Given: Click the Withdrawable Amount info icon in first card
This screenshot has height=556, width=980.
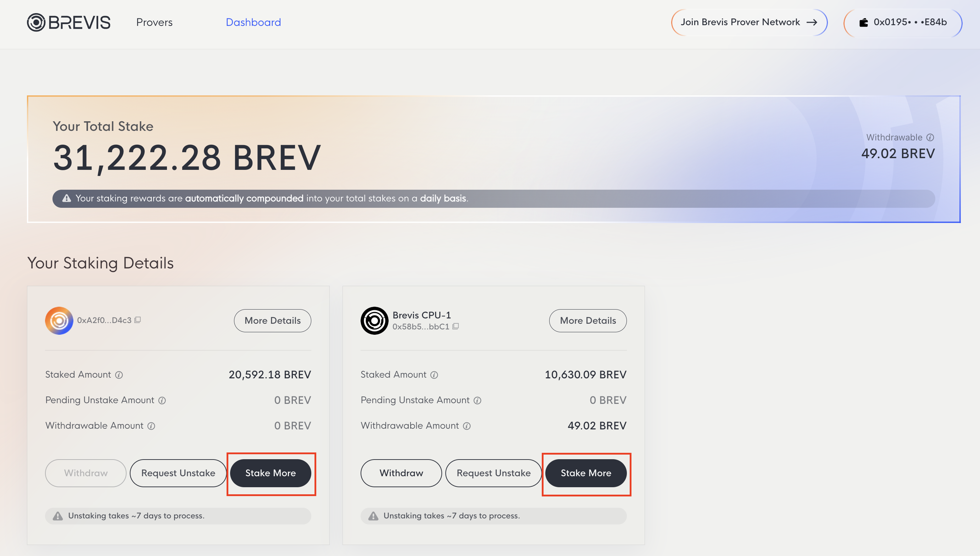Looking at the screenshot, I should pos(151,426).
